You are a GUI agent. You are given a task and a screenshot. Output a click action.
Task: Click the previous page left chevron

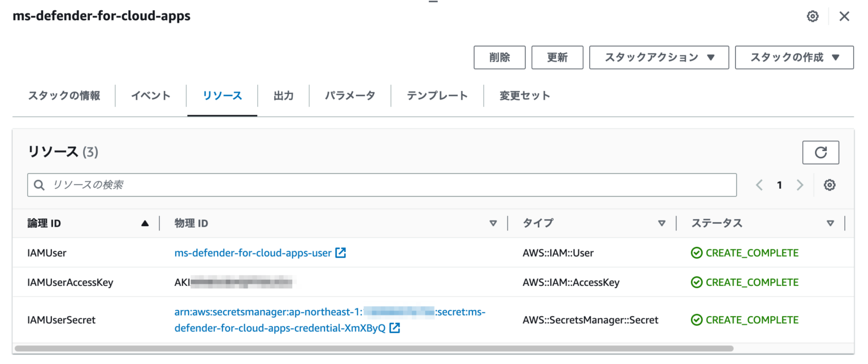pyautogui.click(x=759, y=185)
